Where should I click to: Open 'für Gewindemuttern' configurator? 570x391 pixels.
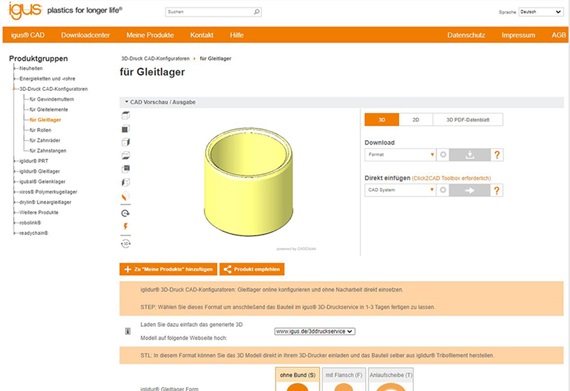coord(52,99)
